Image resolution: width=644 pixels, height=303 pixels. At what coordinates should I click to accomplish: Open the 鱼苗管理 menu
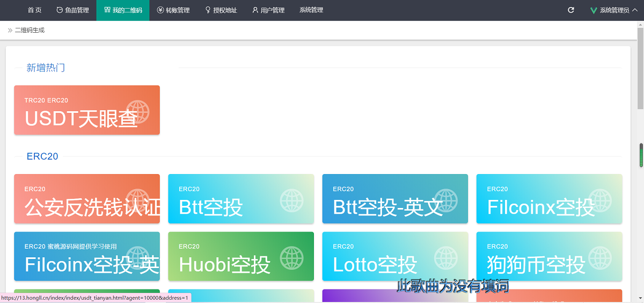pos(72,10)
